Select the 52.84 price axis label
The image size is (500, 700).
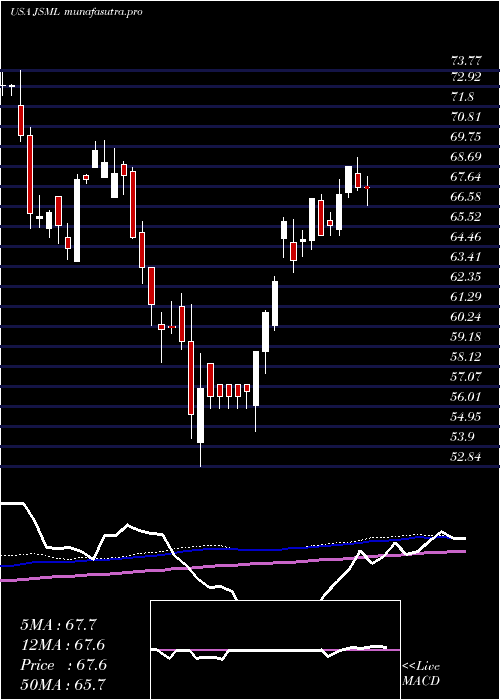(466, 457)
